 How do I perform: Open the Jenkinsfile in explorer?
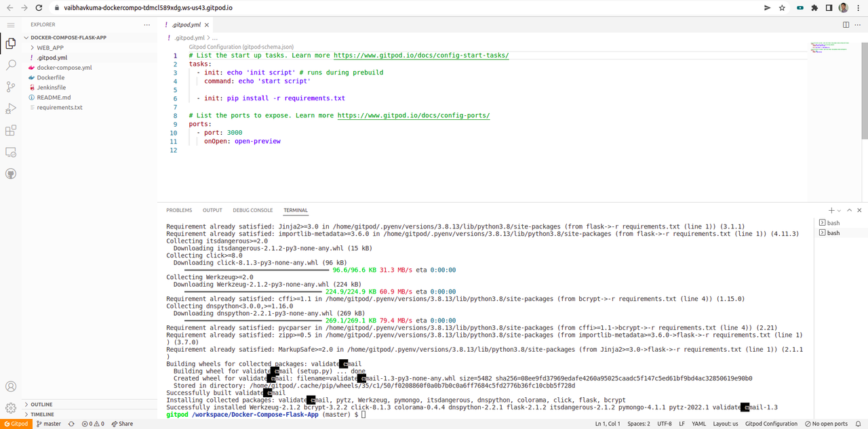(x=90, y=87)
